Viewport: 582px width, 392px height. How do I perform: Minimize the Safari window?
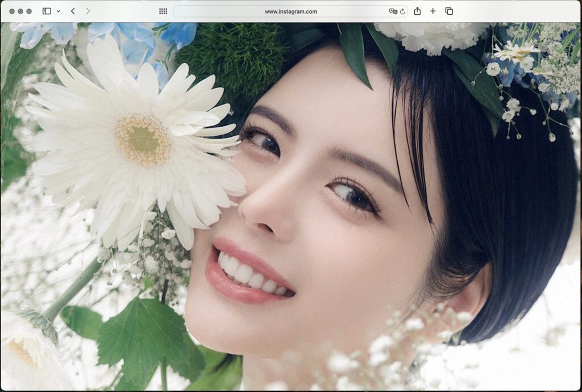click(20, 11)
